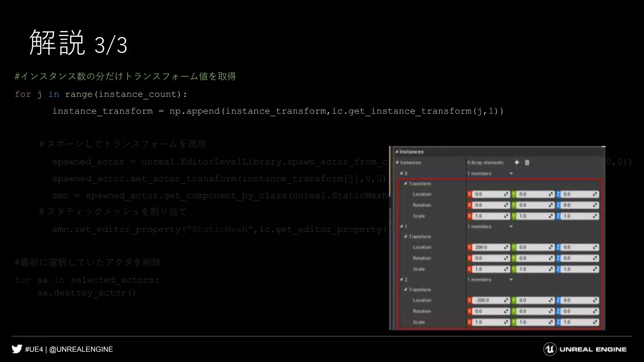Empty the Instances array with the trash icon
Image resolution: width=644 pixels, height=362 pixels.
pyautogui.click(x=527, y=162)
